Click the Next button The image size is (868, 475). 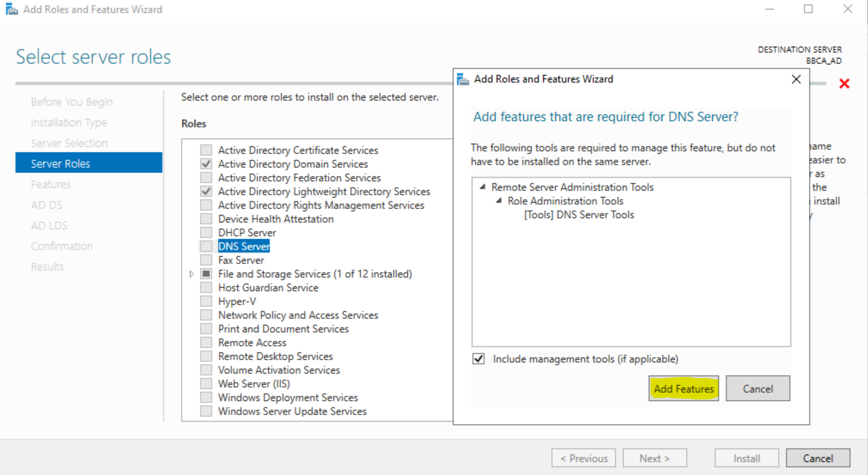click(655, 458)
